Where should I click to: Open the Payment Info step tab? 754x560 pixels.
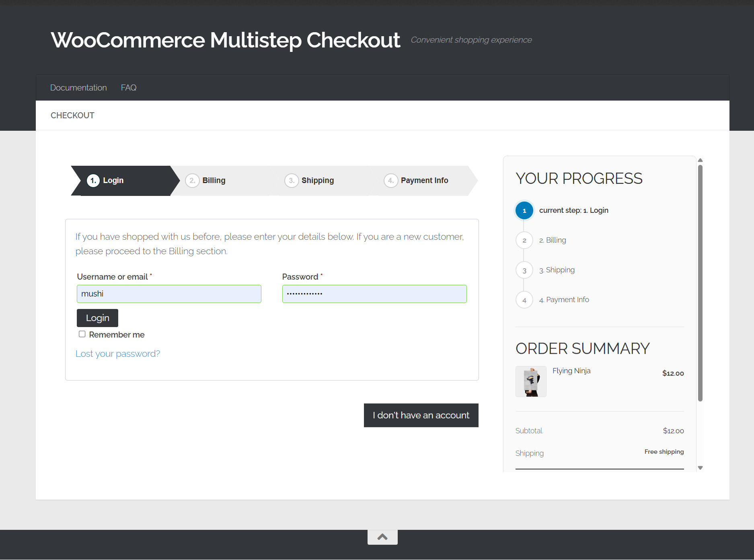[424, 181]
